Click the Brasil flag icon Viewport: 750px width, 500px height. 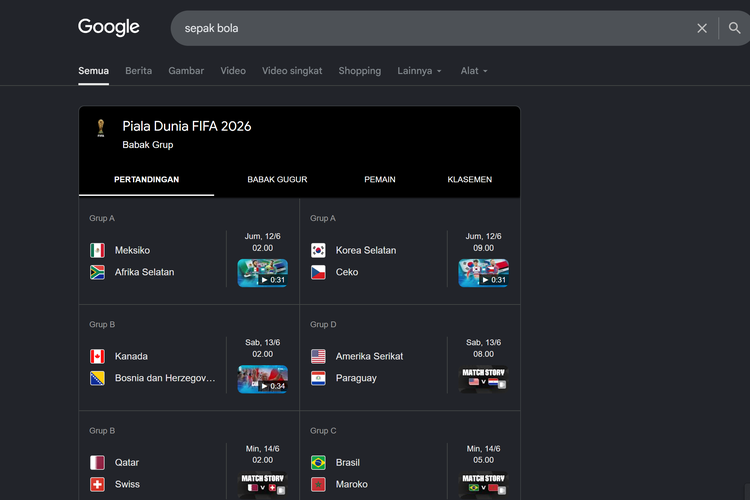click(x=319, y=463)
